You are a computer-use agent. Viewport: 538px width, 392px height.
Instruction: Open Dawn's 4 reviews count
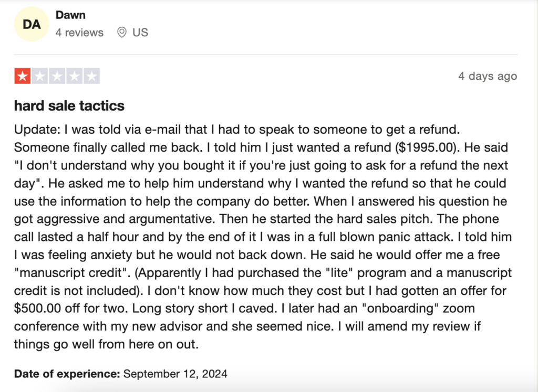coord(79,33)
